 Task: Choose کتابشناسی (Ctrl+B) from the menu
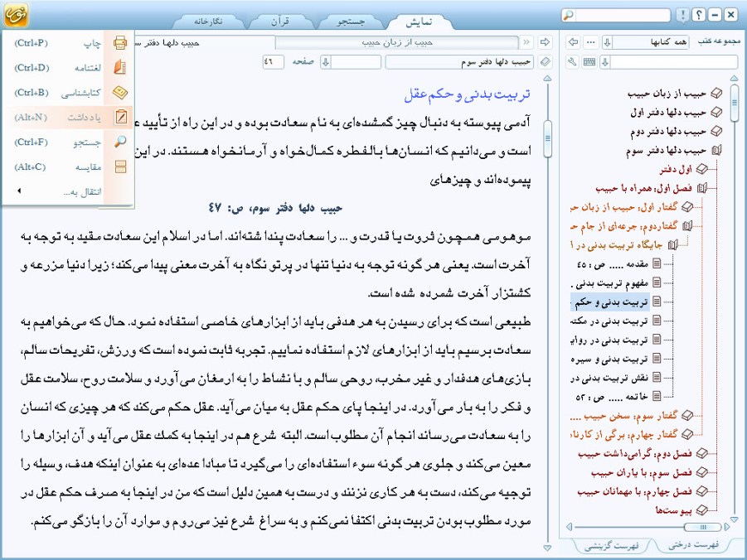pyautogui.click(x=68, y=93)
